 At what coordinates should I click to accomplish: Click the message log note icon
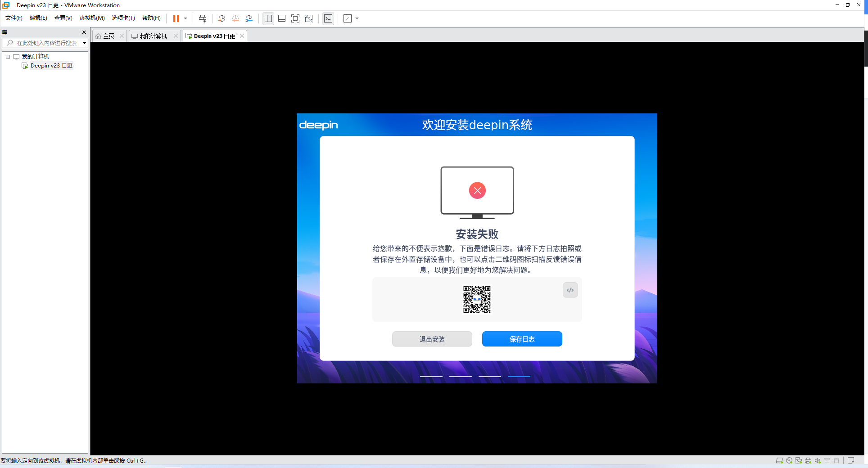click(x=851, y=460)
